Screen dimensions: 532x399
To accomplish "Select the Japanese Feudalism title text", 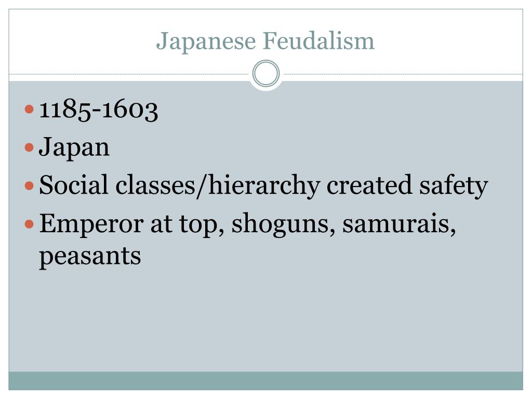I will click(265, 41).
